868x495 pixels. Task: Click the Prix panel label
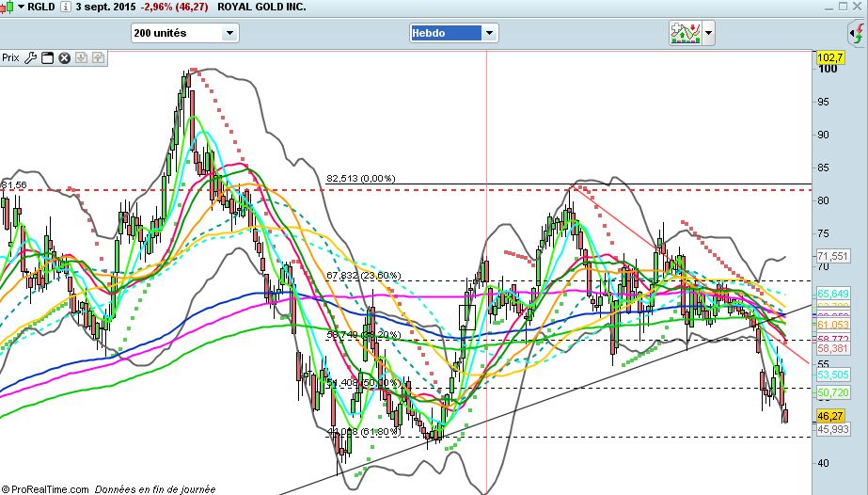click(x=10, y=57)
